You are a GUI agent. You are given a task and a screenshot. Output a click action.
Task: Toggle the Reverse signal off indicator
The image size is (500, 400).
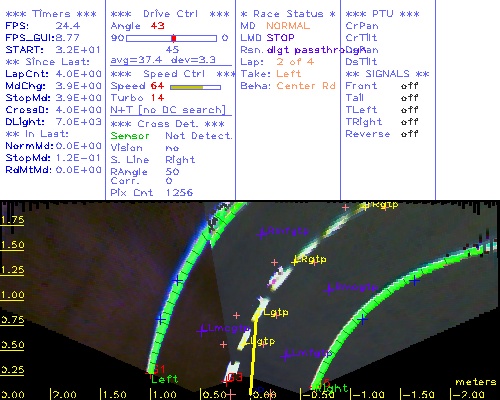point(409,134)
